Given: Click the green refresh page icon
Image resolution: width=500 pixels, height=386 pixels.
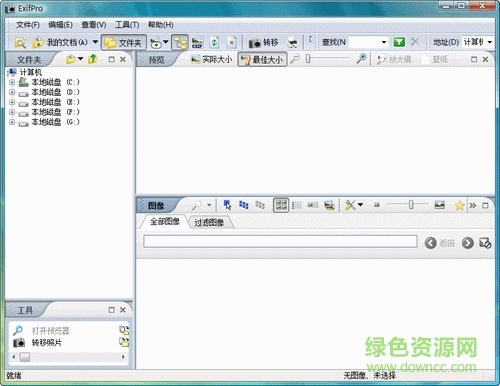Looking at the screenshot, I should click(x=214, y=42).
